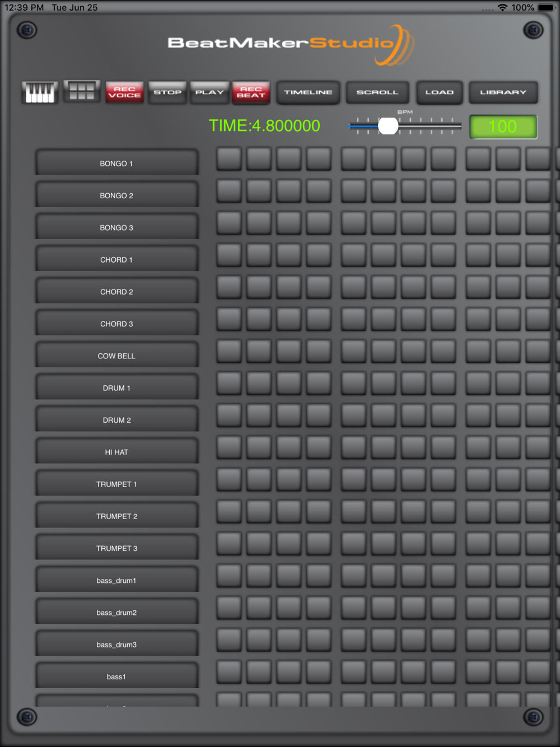Toggle third step pad in CHORD 2 row

[288, 287]
